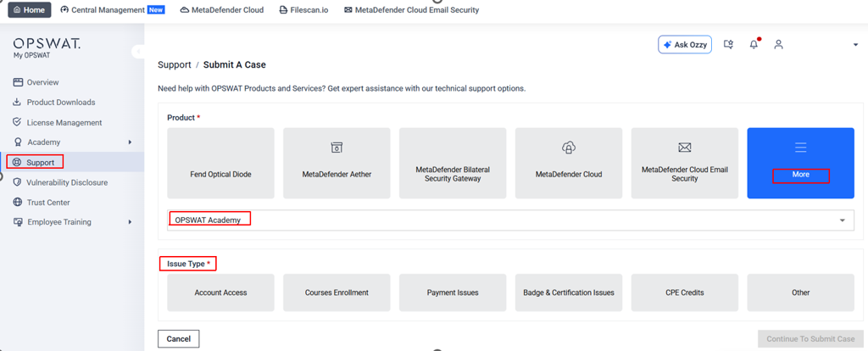
Task: Open the Home tab
Action: [x=30, y=10]
